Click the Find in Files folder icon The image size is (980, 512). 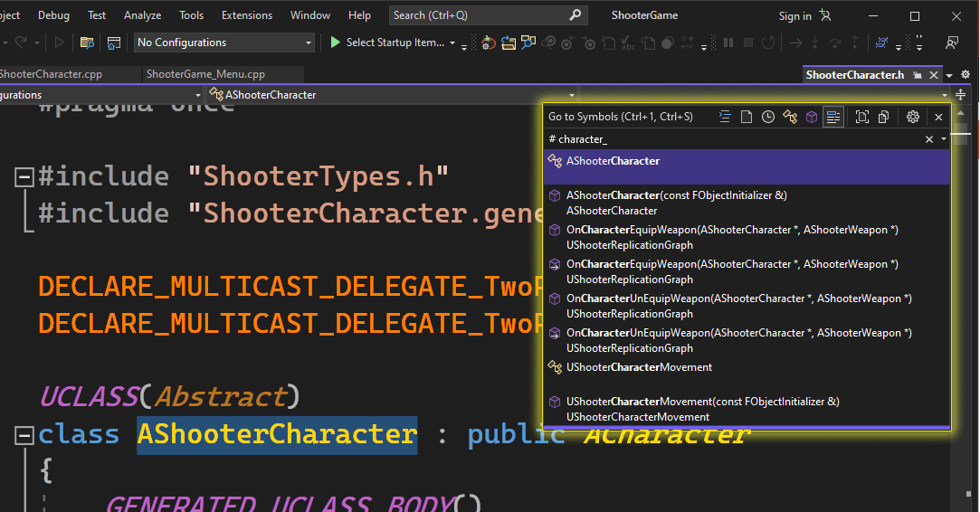click(x=87, y=43)
